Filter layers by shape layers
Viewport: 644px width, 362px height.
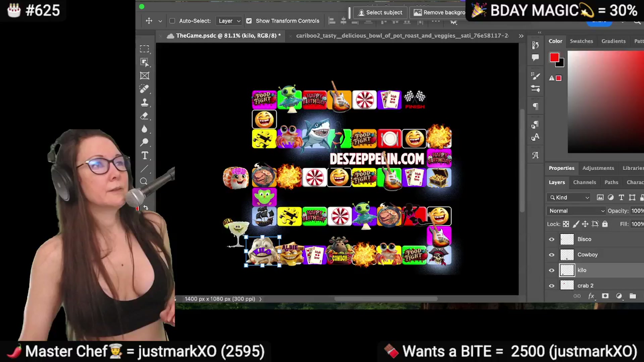pyautogui.click(x=632, y=197)
